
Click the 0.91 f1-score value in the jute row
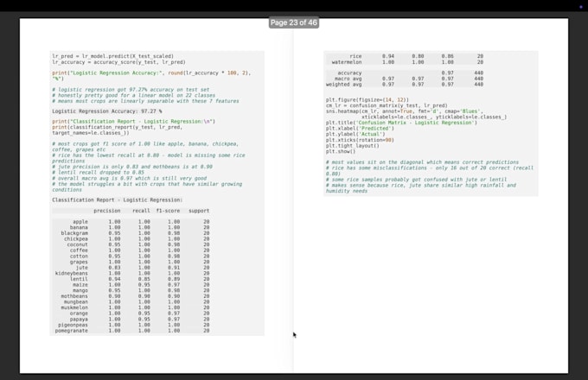174,268
